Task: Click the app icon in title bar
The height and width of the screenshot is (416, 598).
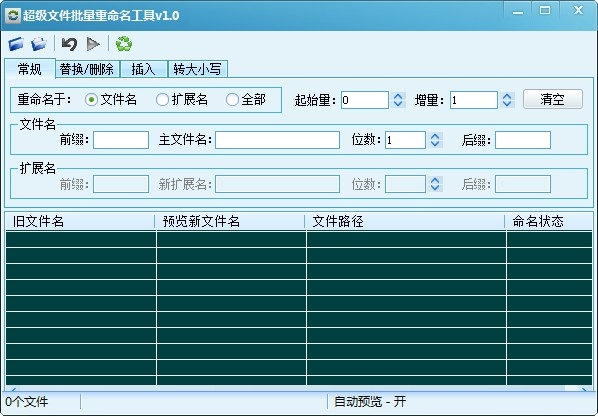Action: (13, 16)
